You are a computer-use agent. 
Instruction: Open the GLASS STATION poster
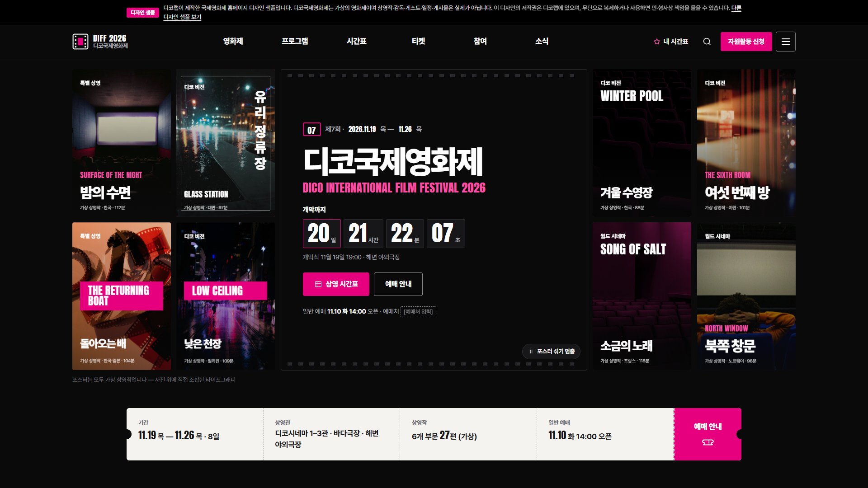[x=226, y=143]
